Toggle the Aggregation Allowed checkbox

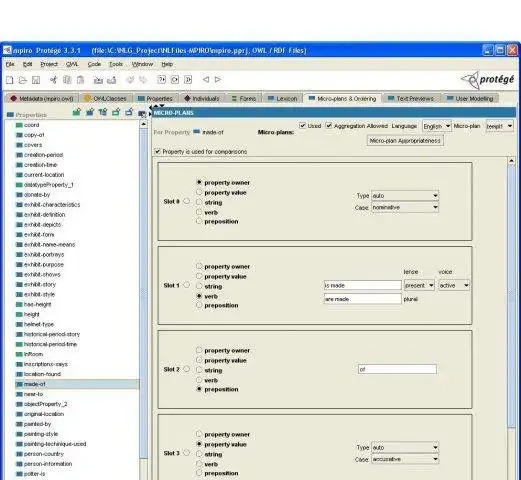(x=329, y=126)
